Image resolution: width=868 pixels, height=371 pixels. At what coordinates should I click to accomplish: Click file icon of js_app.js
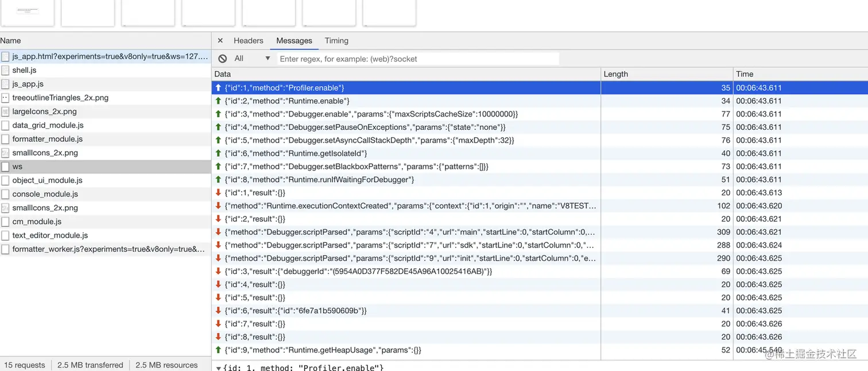coord(5,84)
